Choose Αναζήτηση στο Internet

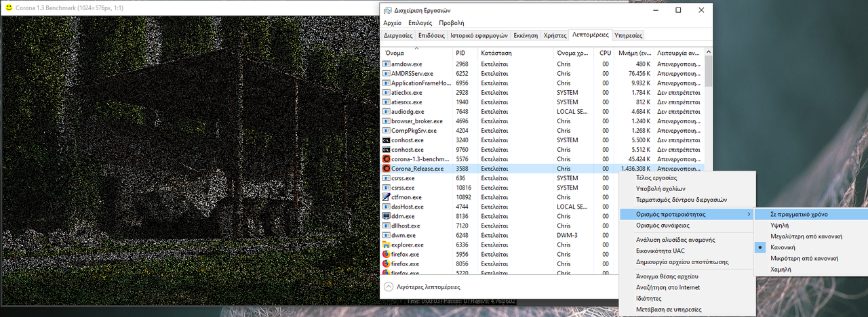pyautogui.click(x=687, y=287)
